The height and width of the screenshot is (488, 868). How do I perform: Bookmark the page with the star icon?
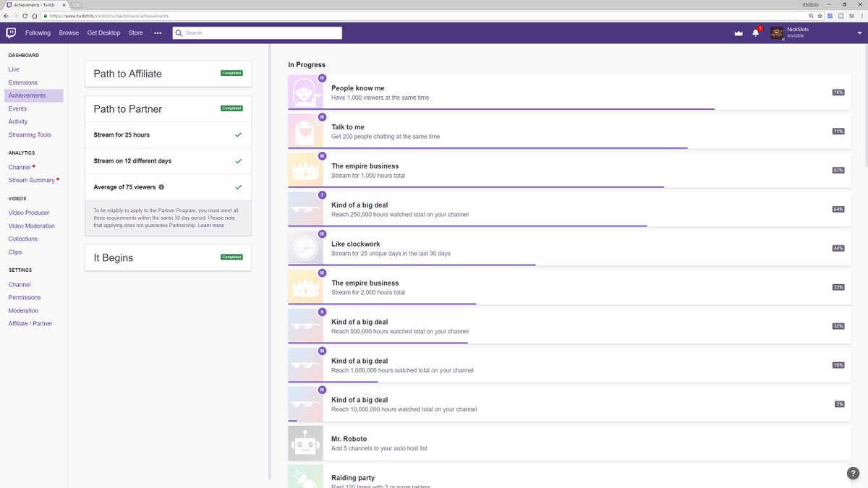coord(820,15)
